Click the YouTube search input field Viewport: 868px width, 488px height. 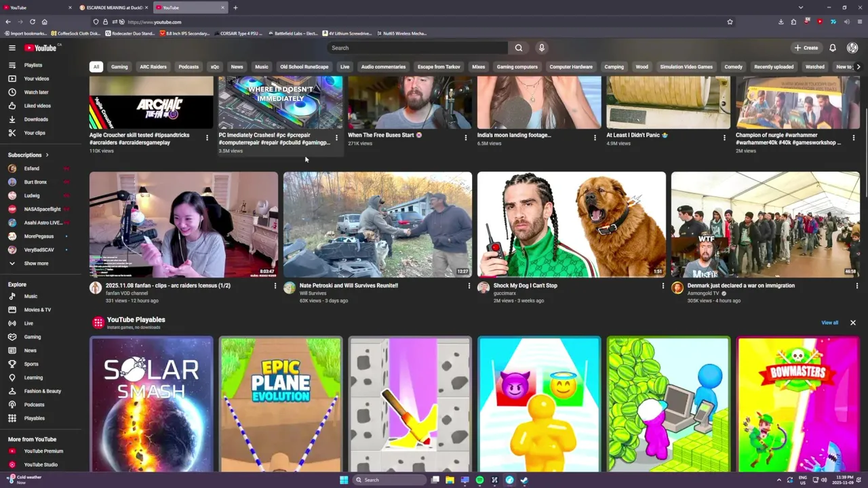click(417, 47)
